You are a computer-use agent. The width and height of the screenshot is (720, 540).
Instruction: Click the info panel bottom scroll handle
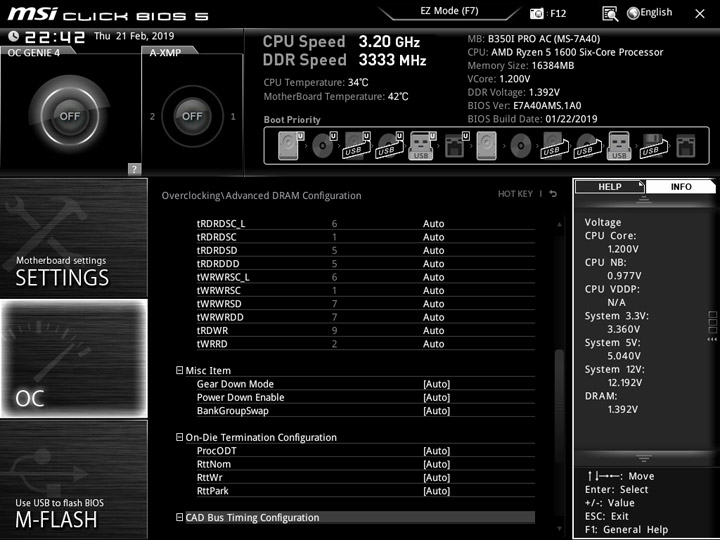click(644, 458)
